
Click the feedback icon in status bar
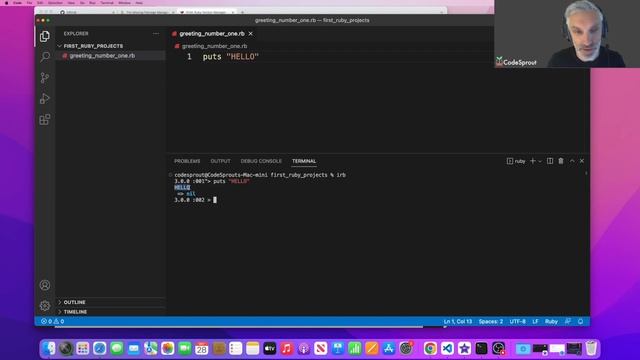coord(568,322)
